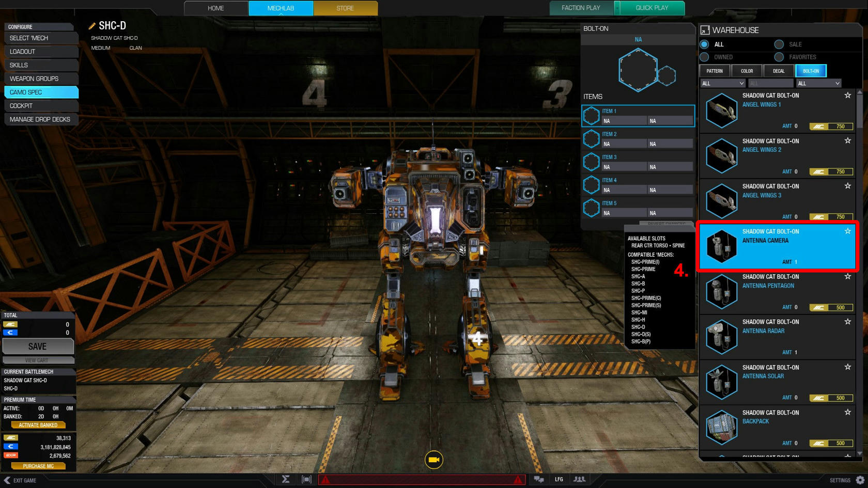Pop out the Warehouse panel icon
Screen dimensions: 868x488
tap(705, 30)
